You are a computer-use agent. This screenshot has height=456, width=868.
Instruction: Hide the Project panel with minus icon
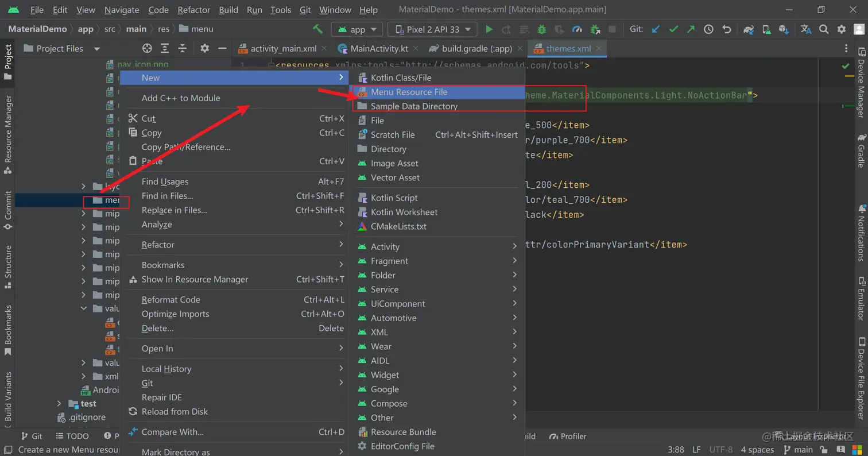(223, 49)
